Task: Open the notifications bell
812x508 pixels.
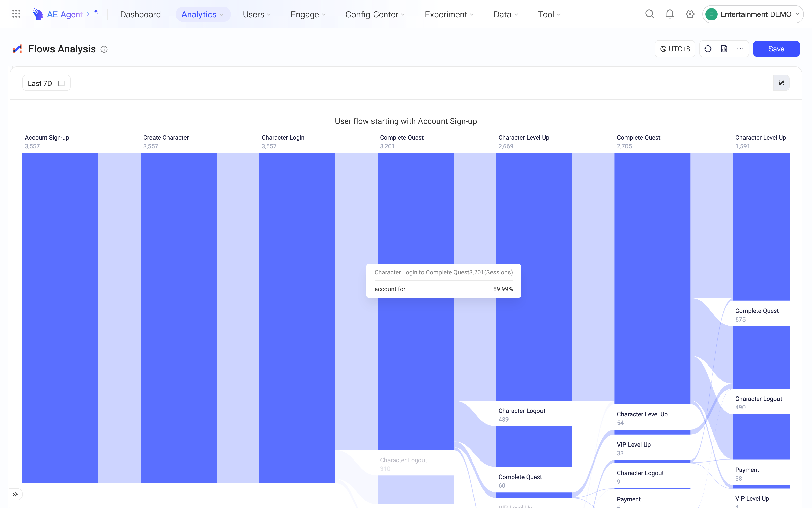Action: [670, 14]
